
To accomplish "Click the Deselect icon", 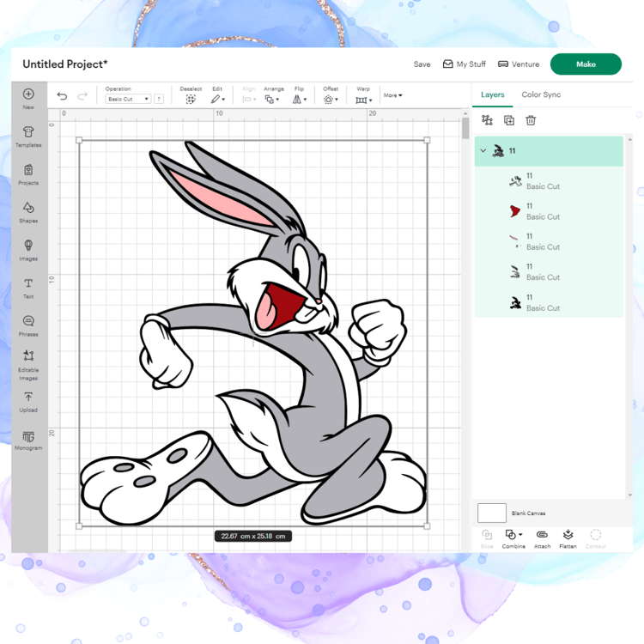I will tap(191, 99).
